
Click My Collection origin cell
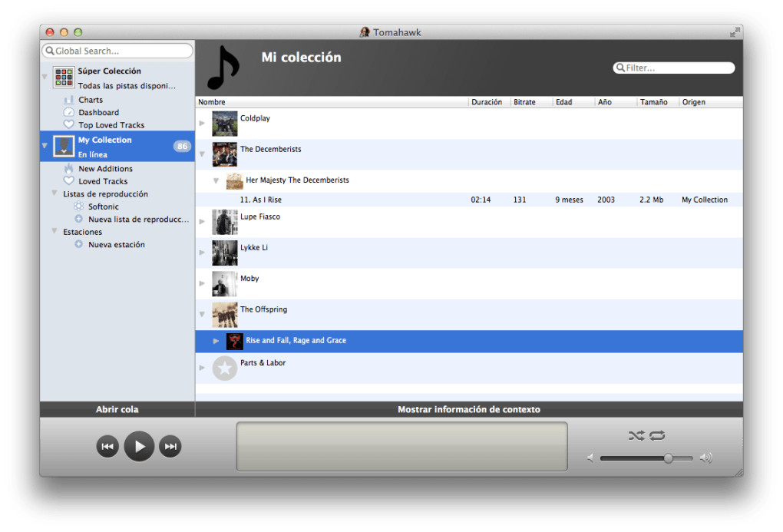point(705,200)
